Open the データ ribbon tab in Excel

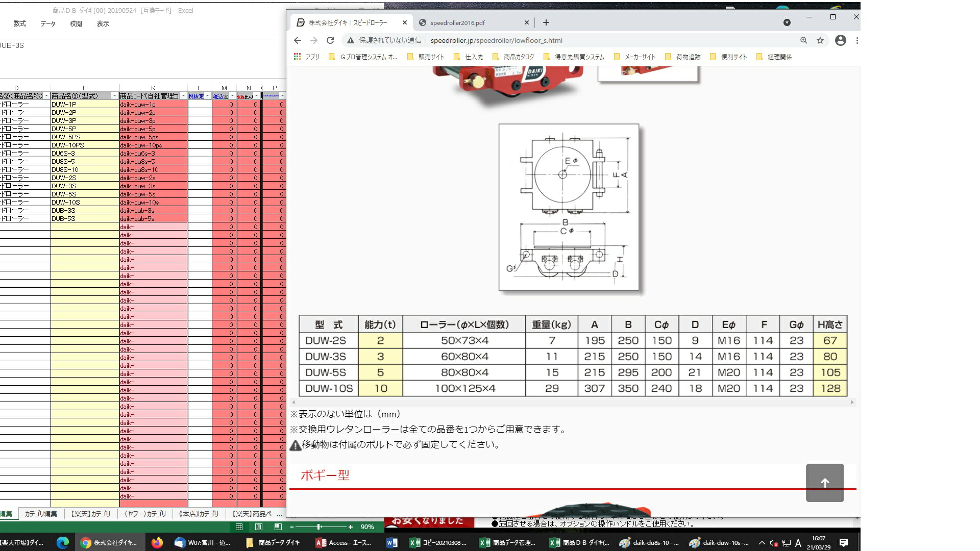click(x=48, y=23)
